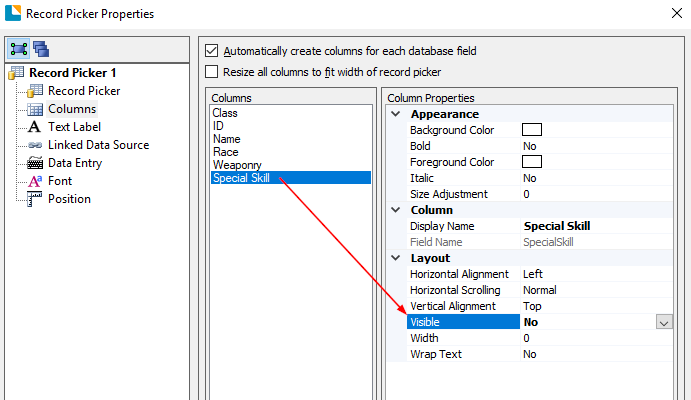Click the Background Color property label

click(452, 130)
